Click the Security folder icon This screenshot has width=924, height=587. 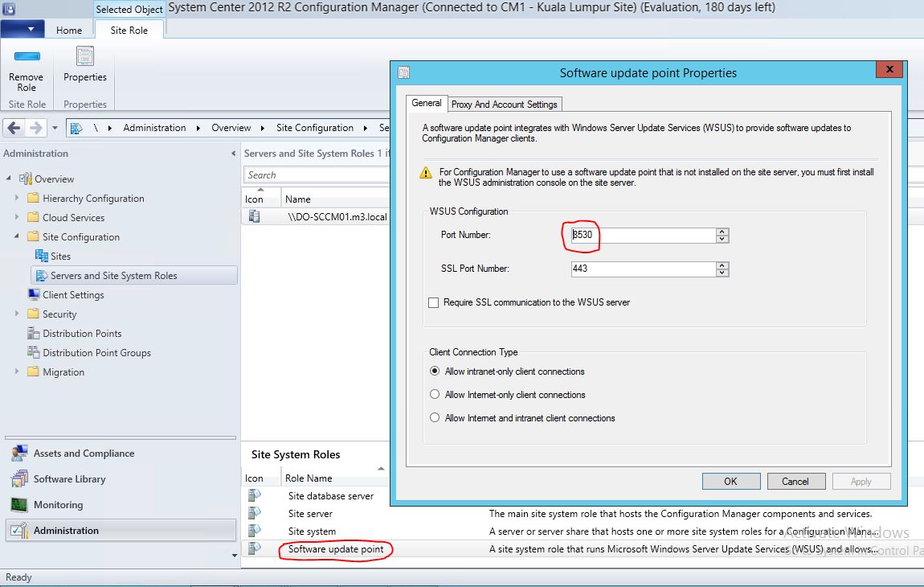click(33, 314)
